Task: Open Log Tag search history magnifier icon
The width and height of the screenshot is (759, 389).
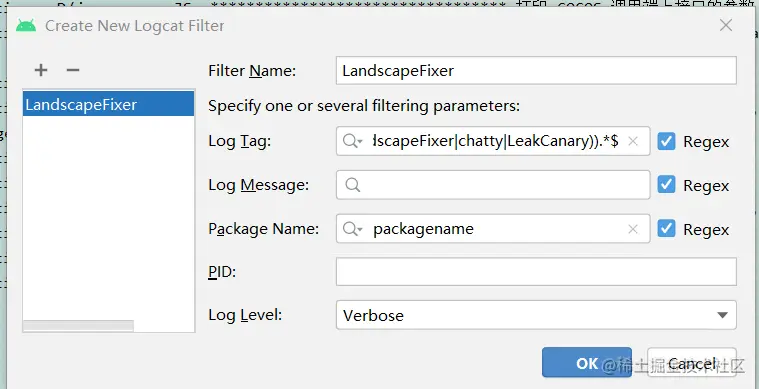Action: pos(352,141)
